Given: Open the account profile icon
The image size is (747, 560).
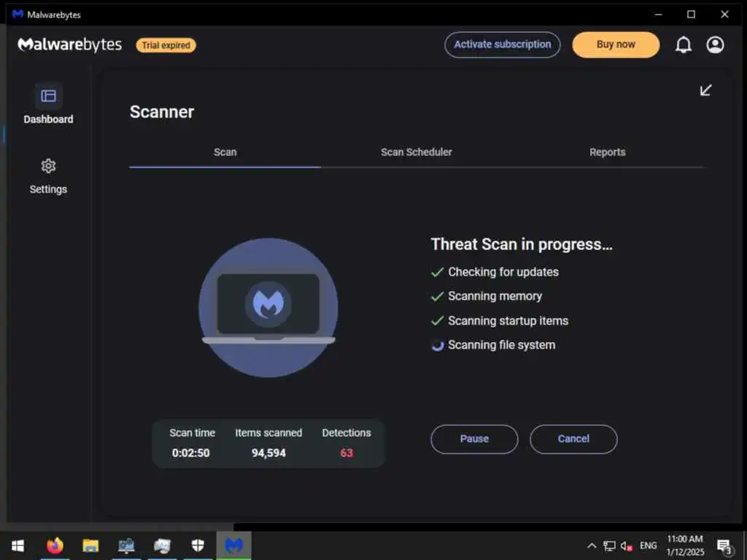Looking at the screenshot, I should (x=715, y=44).
